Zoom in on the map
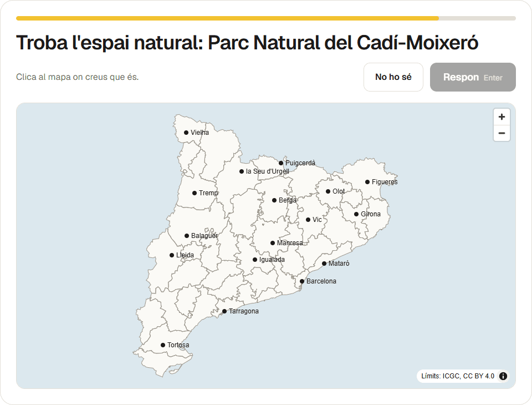 tap(502, 117)
